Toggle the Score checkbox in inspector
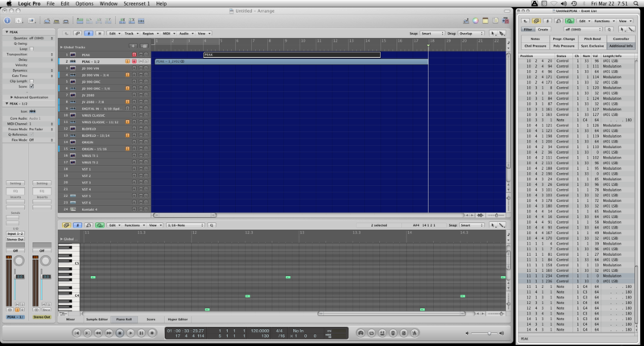This screenshot has width=644, height=346. 31,87
